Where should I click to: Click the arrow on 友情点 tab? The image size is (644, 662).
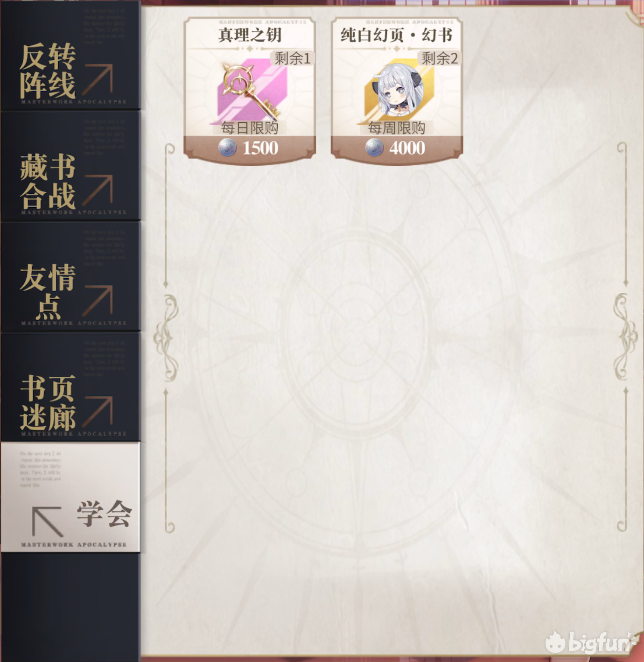click(98, 301)
